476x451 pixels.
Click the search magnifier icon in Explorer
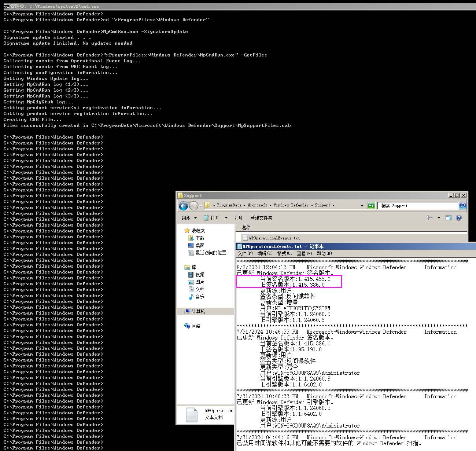[x=462, y=206]
